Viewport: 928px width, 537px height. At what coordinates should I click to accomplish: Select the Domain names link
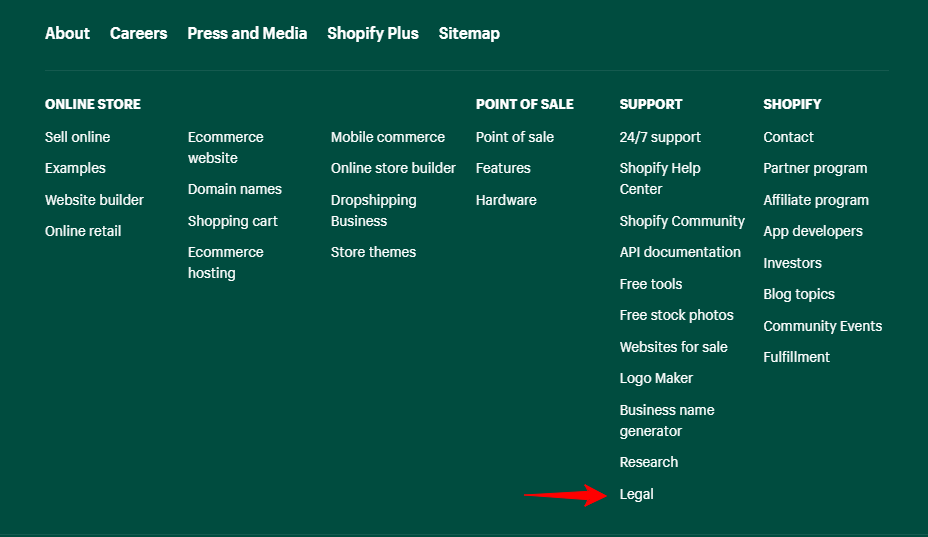pos(234,189)
